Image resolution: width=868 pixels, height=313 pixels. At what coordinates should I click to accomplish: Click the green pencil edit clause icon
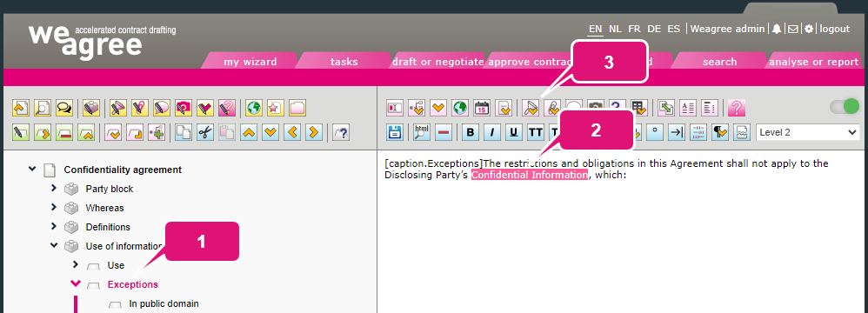(21, 133)
